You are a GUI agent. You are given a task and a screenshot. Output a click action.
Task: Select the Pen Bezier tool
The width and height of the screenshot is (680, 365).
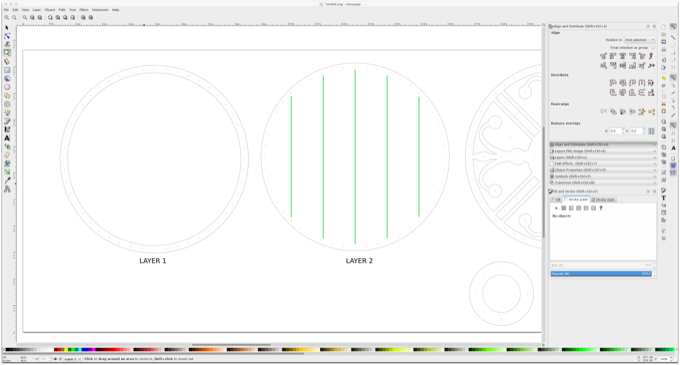(7, 121)
